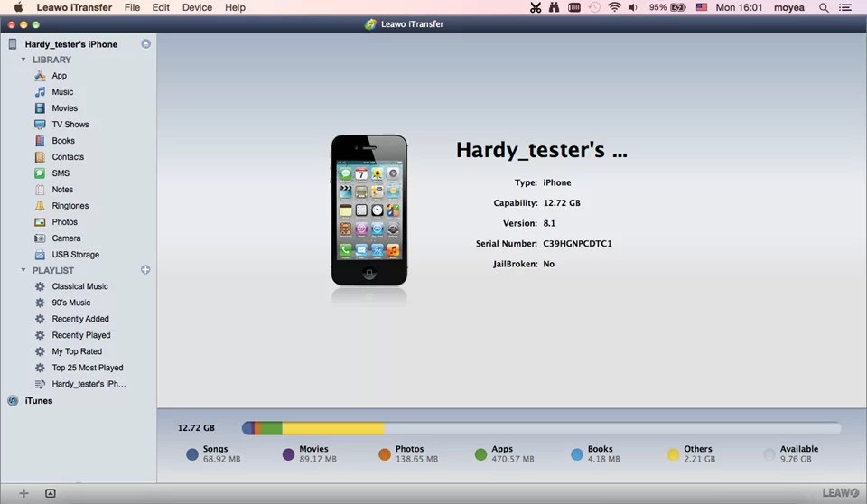This screenshot has height=504, width=867.
Task: Click gear icon beside Top 25 Most Played
Action: (40, 368)
